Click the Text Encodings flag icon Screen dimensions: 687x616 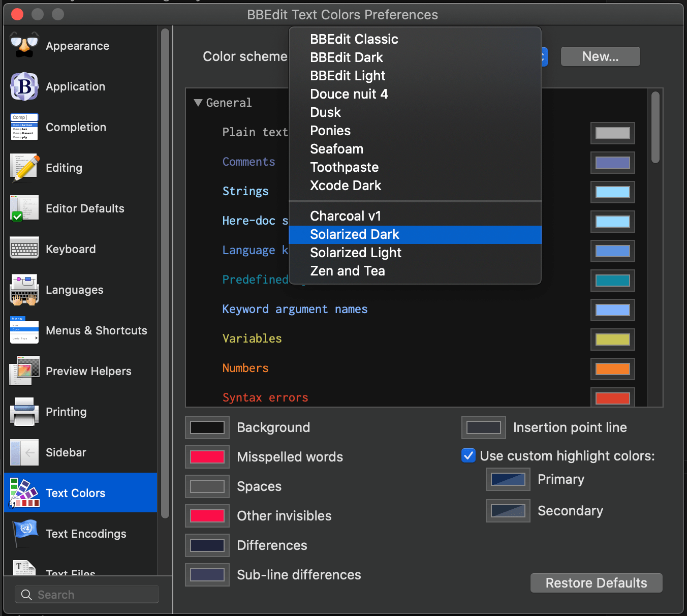24,533
